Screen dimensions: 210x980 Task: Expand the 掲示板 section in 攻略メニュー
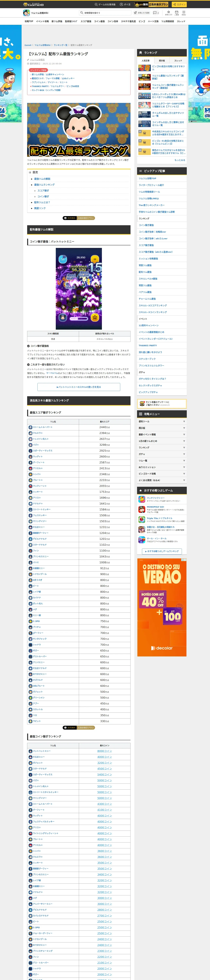click(162, 428)
